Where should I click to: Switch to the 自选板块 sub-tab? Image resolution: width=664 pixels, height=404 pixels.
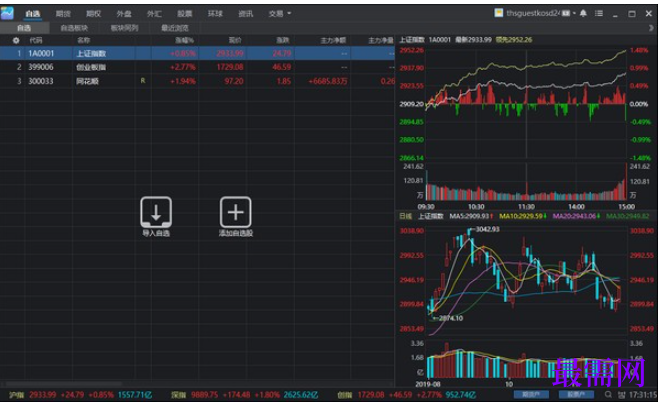tap(74, 28)
